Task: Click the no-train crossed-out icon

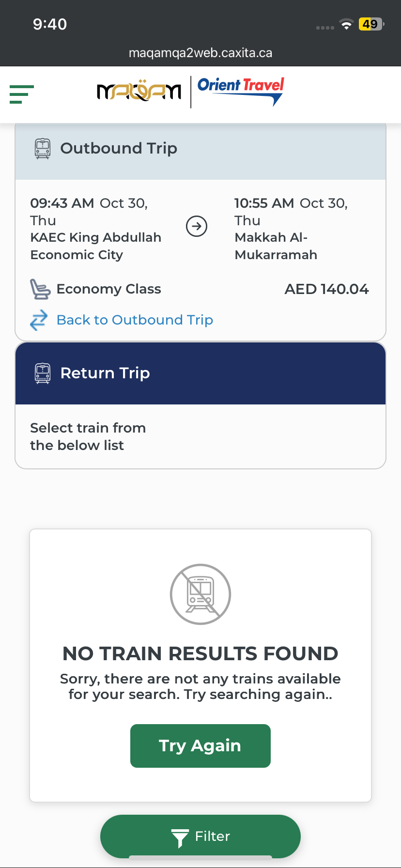Action: (200, 594)
